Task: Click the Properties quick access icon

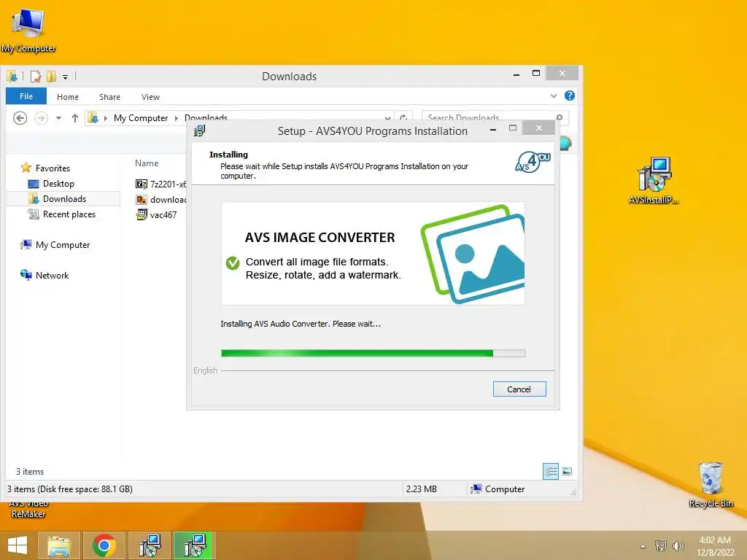Action: tap(36, 76)
